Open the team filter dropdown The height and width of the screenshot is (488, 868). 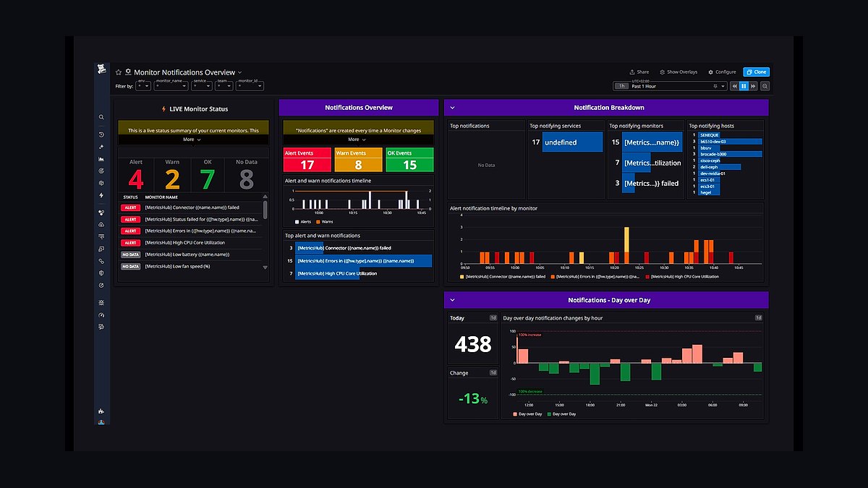click(x=224, y=85)
